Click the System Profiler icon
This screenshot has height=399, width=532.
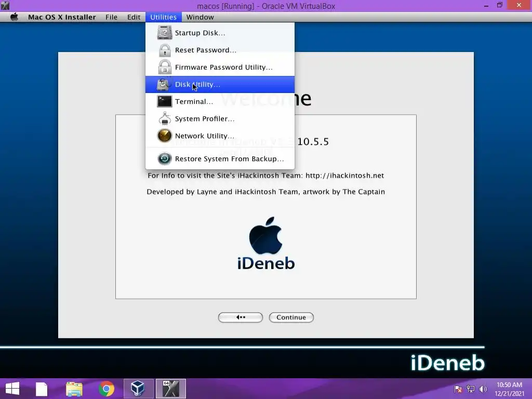(165, 119)
